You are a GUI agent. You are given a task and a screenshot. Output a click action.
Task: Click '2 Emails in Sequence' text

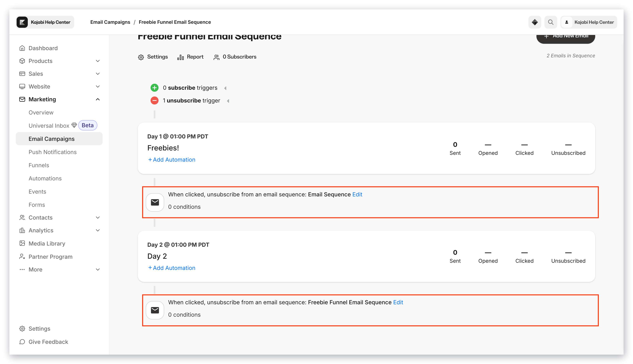571,56
